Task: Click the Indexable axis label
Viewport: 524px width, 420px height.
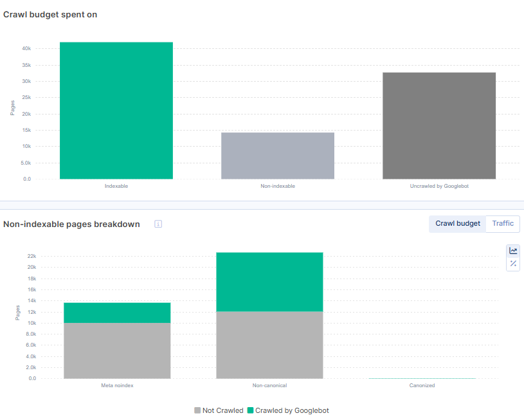Action: click(116, 186)
